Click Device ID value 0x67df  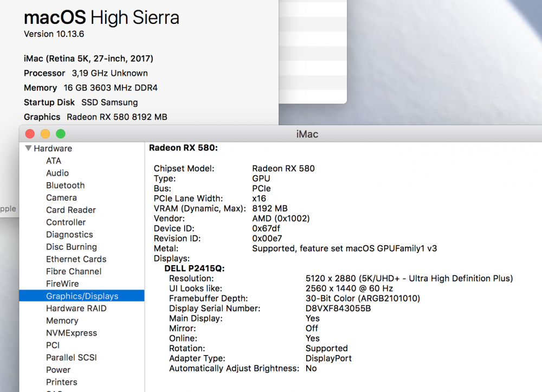point(266,228)
